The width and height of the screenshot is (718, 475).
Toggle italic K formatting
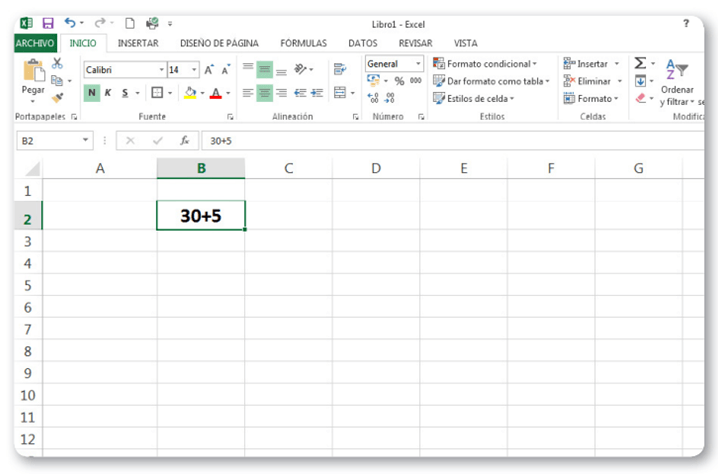[108, 93]
